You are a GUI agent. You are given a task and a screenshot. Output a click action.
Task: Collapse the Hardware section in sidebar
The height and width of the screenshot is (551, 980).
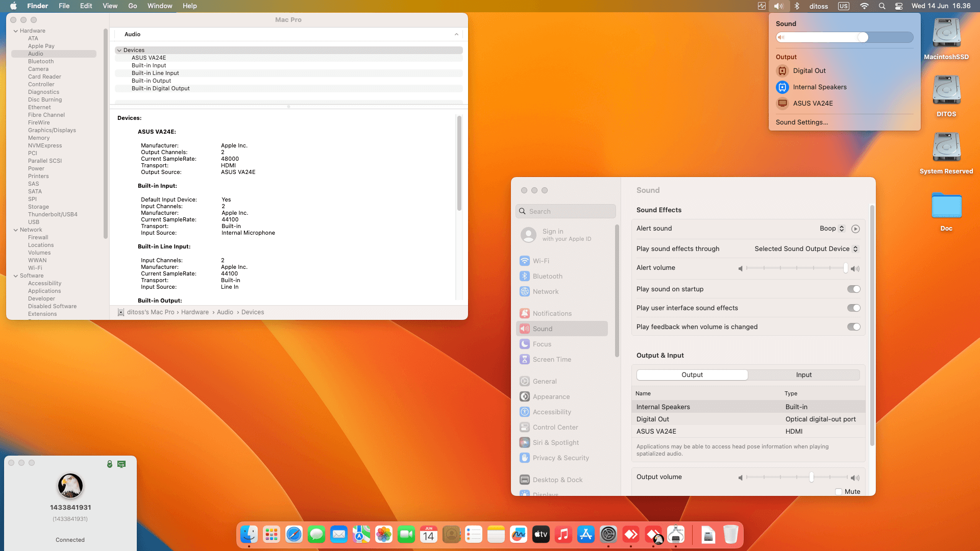pos(16,31)
